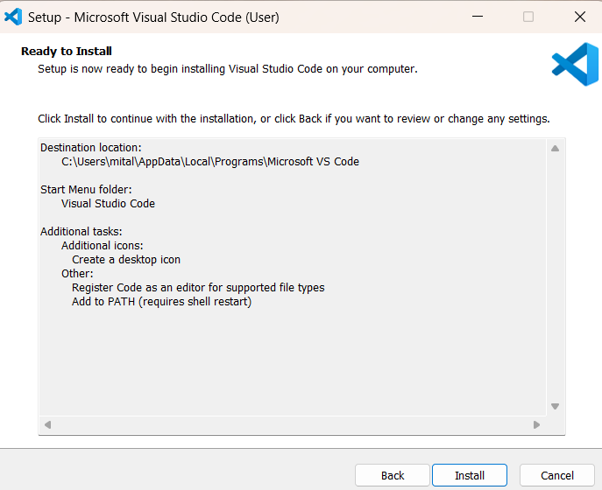Click the 'Ready to Install' heading
Viewport: 602px width, 490px height.
tap(66, 51)
